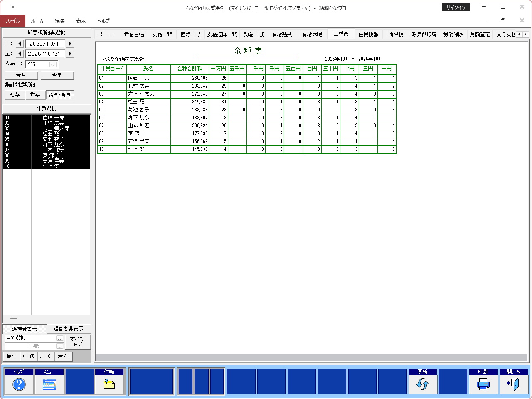Select the 賞与 toggle button
Viewport: 532px width, 399px height.
[35, 95]
